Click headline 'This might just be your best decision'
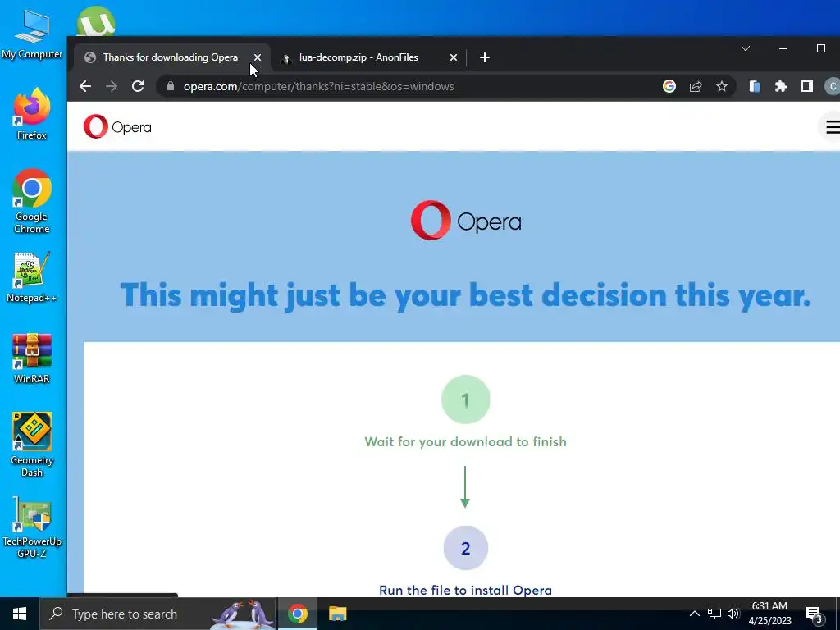840x630 pixels. click(466, 294)
